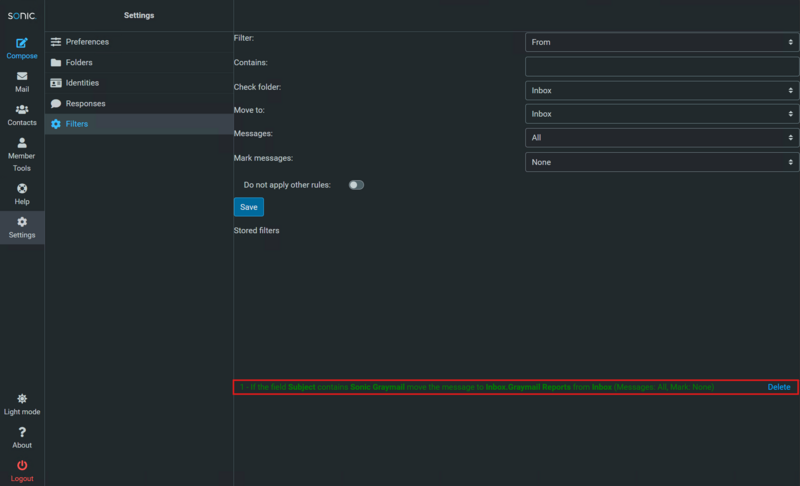Open Member Tools in sidebar
Screen dimensions: 800x486
(22, 144)
